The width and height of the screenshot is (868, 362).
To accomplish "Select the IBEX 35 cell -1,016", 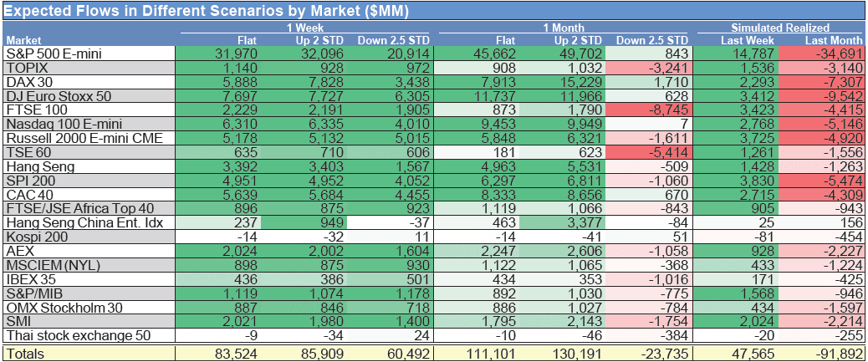I will 649,279.
